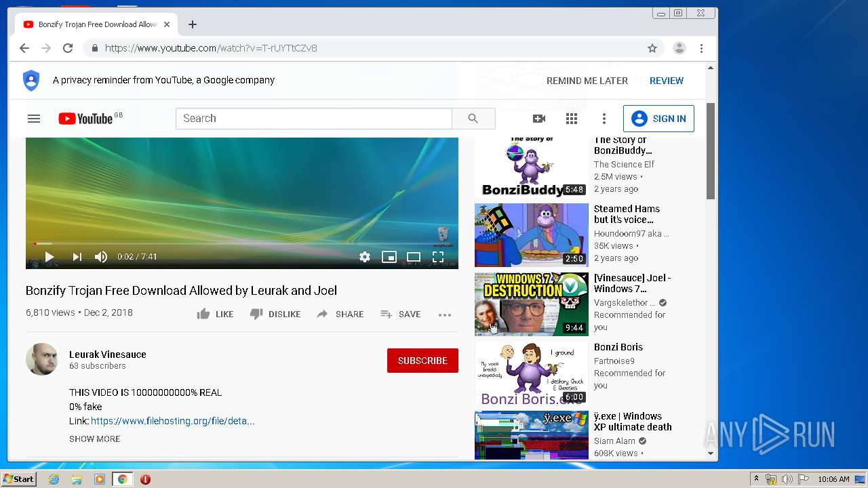Enter full screen mode
Image resolution: width=868 pixels, height=488 pixels.
pyautogui.click(x=438, y=257)
